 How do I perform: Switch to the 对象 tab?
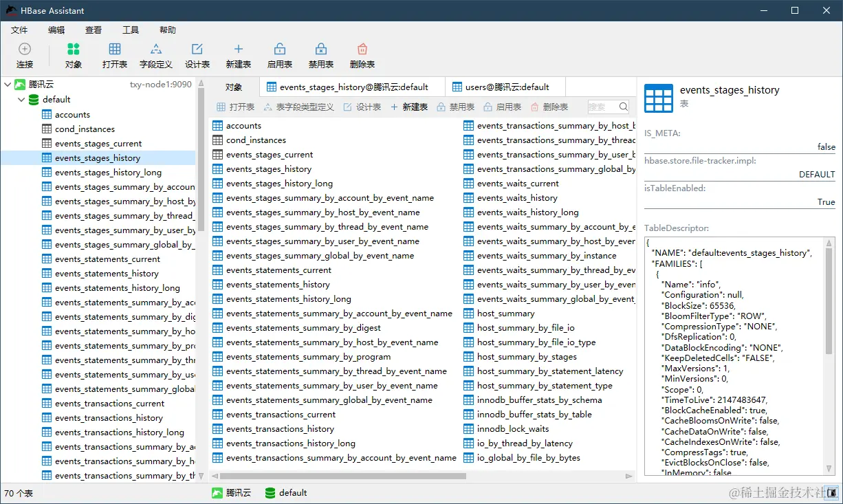click(x=234, y=87)
